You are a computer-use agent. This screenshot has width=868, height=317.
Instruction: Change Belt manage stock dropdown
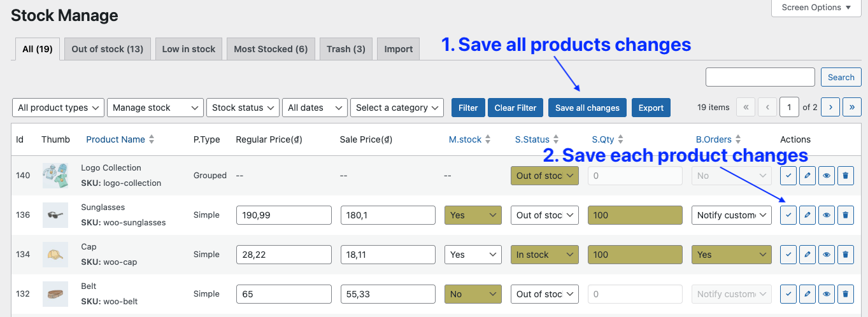tap(473, 294)
